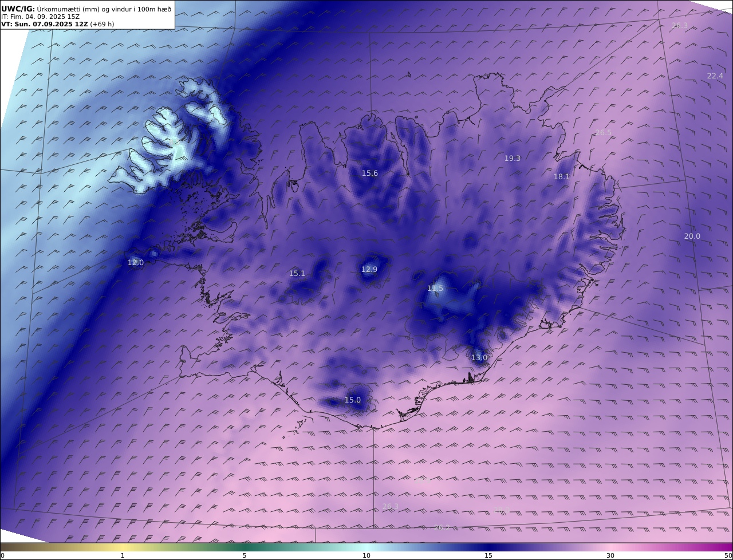Click the 26.2 value label
Screen dimensions: 733x560
click(x=442, y=527)
